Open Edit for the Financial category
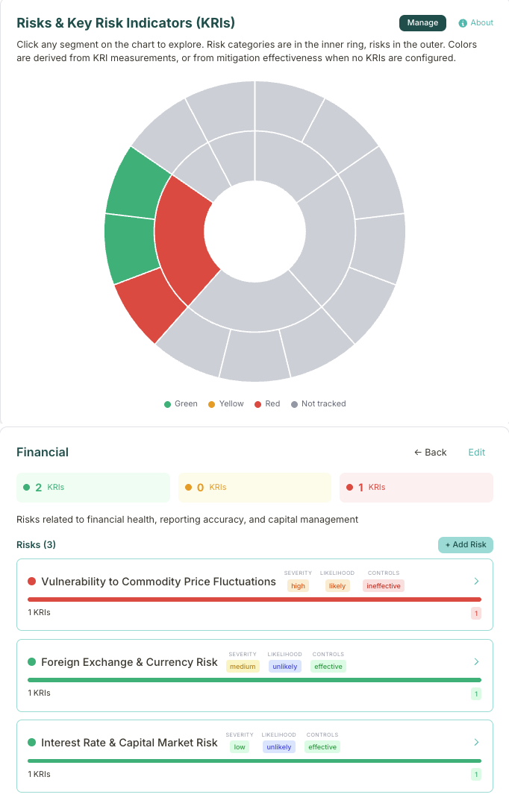 pyautogui.click(x=476, y=452)
